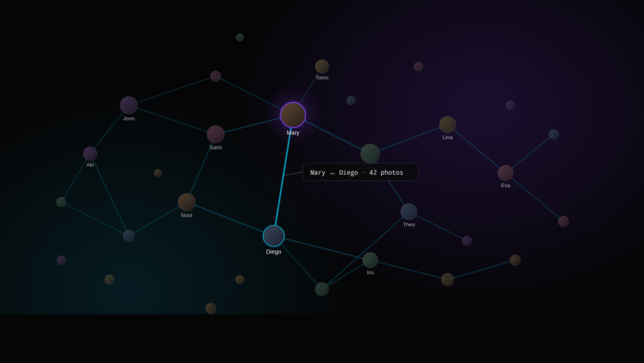Select unlabeled green node between Mary and Lina

(370, 153)
